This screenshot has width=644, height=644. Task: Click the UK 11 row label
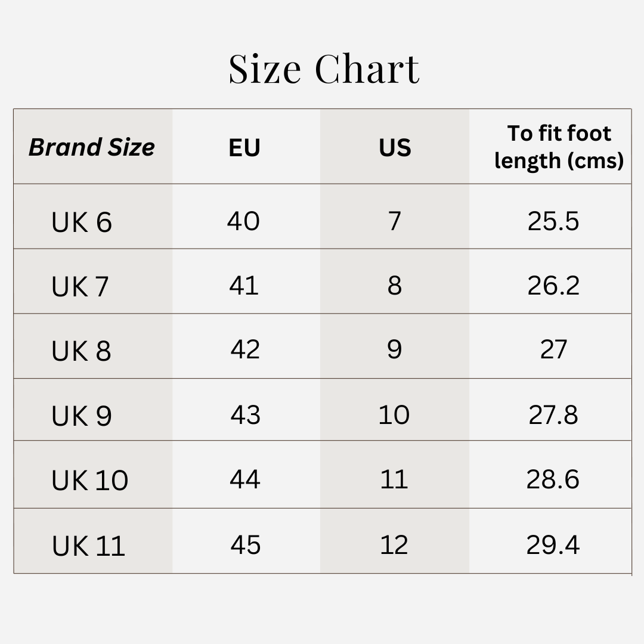(88, 546)
